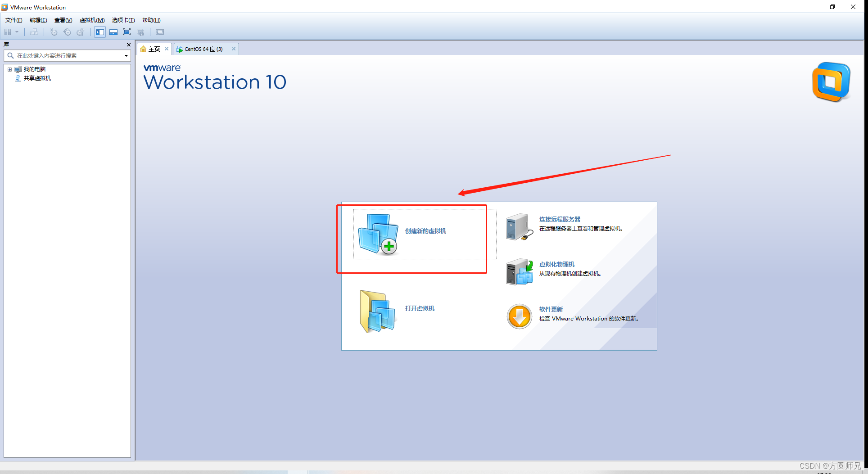Open the 文件(F) menu
Image resolution: width=868 pixels, height=474 pixels.
pyautogui.click(x=14, y=20)
